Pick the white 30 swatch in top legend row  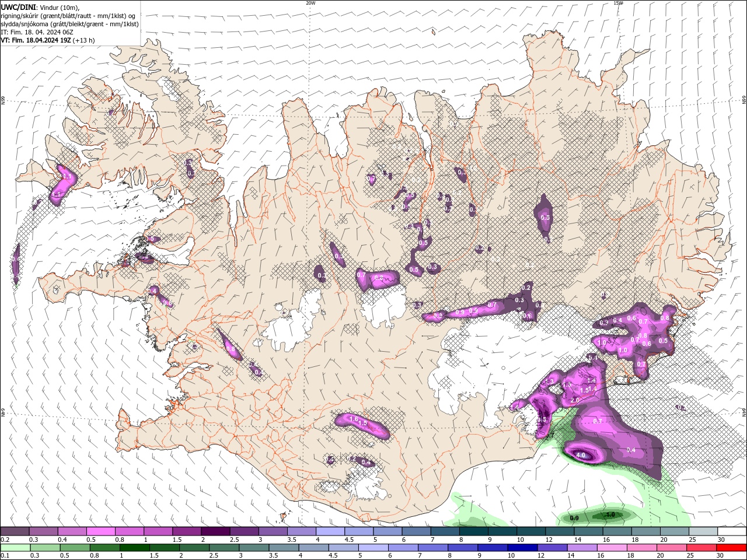pos(732,531)
